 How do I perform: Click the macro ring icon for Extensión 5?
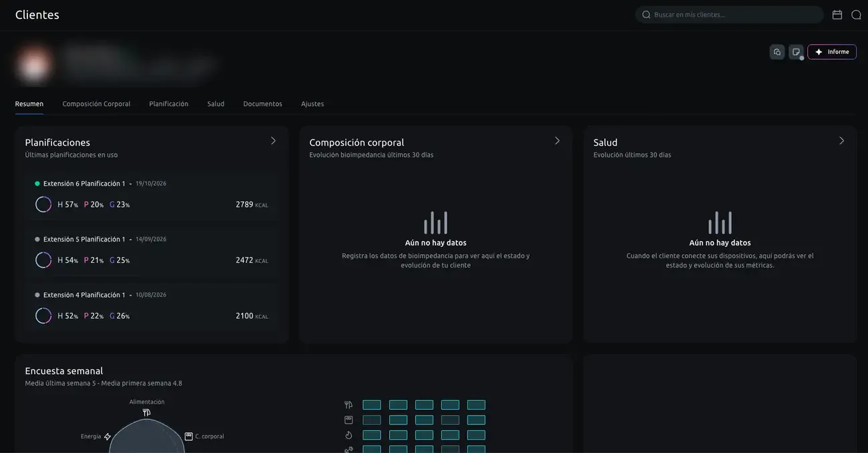pos(43,260)
